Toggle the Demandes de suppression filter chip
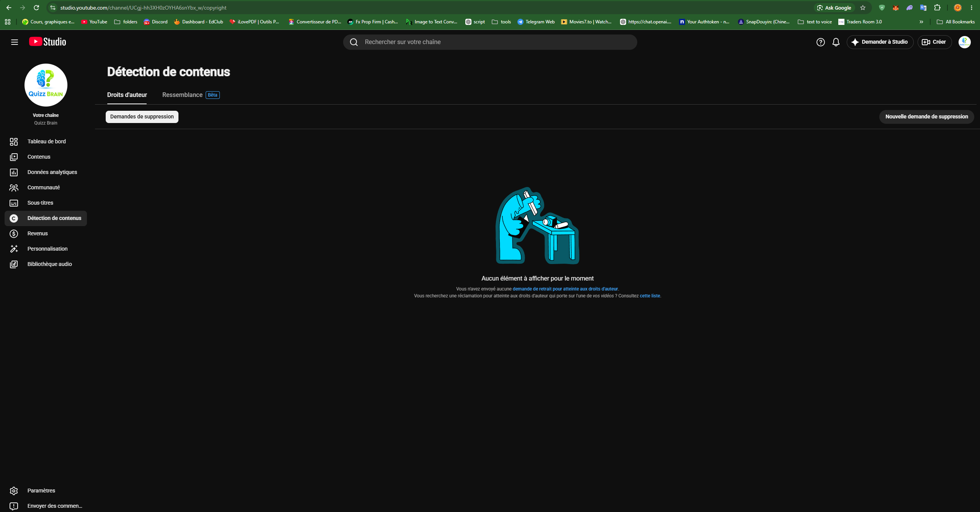Image resolution: width=980 pixels, height=512 pixels. (x=142, y=117)
